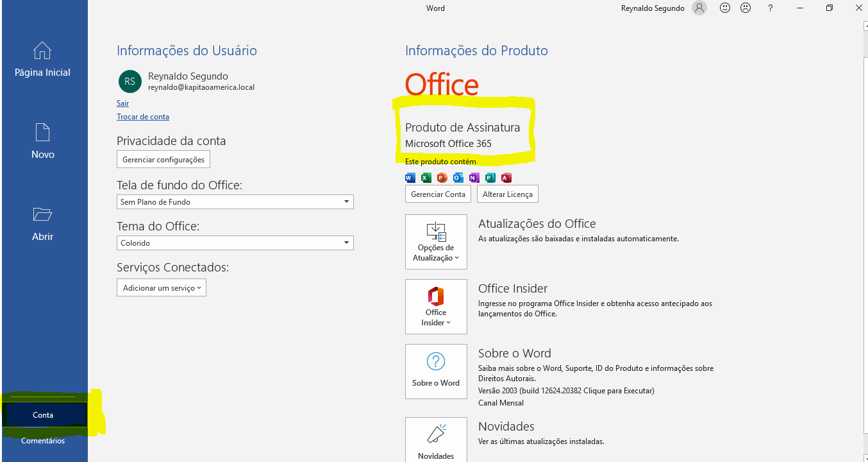Viewport: 868px width, 462px height.
Task: Open Comentários in the sidebar
Action: [x=43, y=441]
